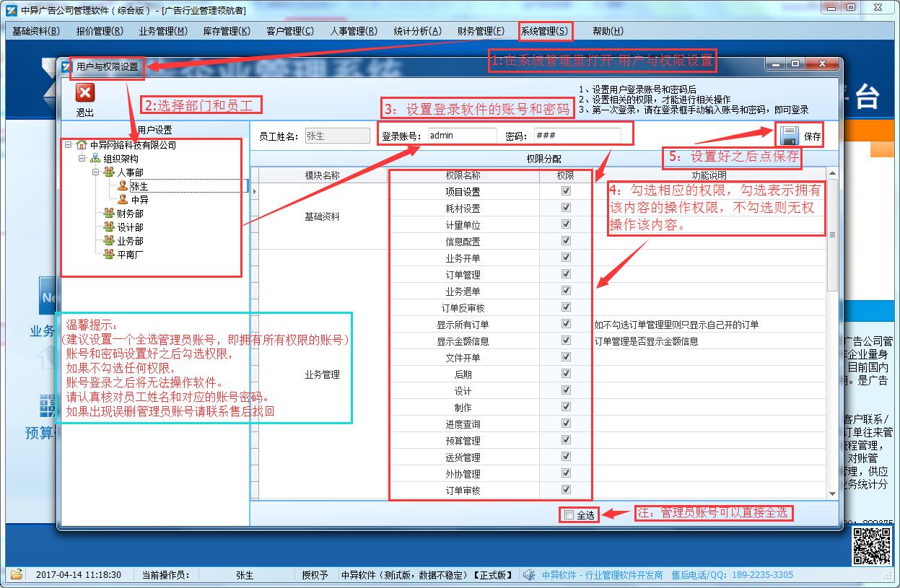This screenshot has height=588, width=900.
Task: Click the 中异 employee person icon
Action: coord(123,200)
